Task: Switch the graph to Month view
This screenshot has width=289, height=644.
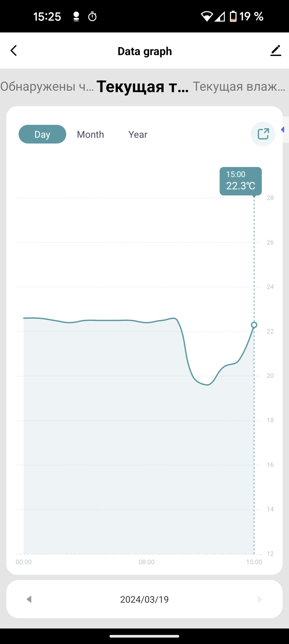Action: point(90,134)
